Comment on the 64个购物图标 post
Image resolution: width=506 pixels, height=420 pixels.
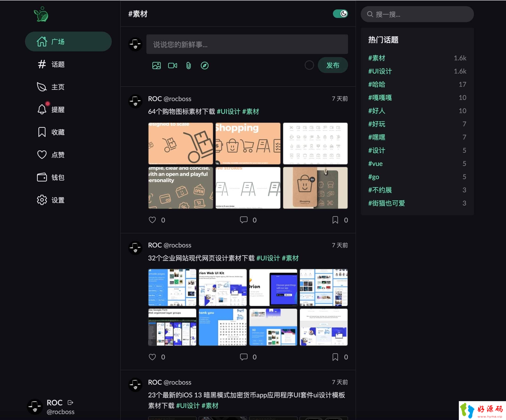click(x=244, y=220)
